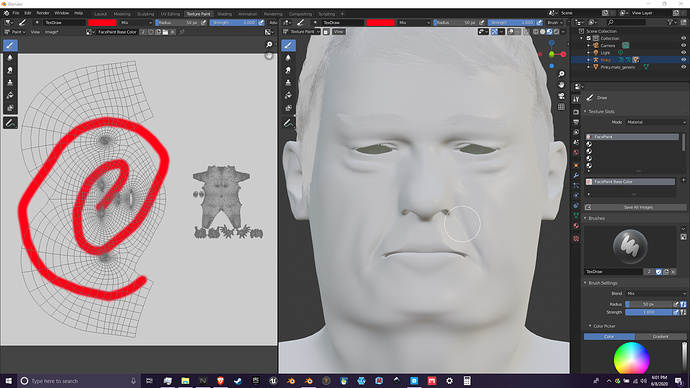Viewport: 690px width, 388px height.
Task: Open the View menu in 3D viewport header
Action: [x=338, y=32]
